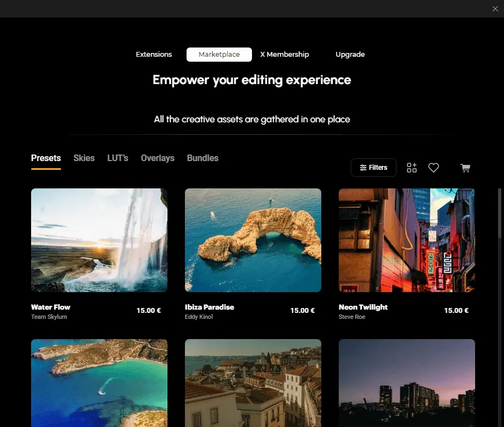The width and height of the screenshot is (504, 427).
Task: Open the LUT's category
Action: click(118, 158)
